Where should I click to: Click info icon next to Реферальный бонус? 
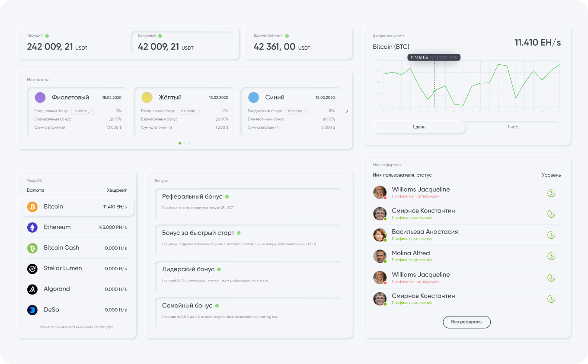click(227, 196)
